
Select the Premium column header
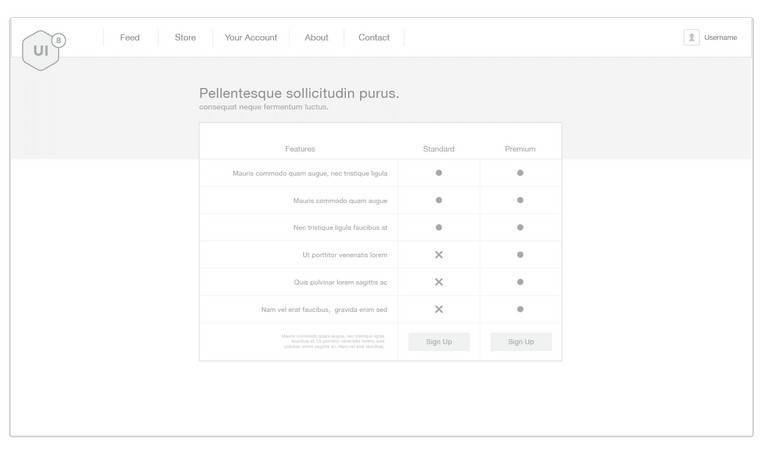(520, 149)
